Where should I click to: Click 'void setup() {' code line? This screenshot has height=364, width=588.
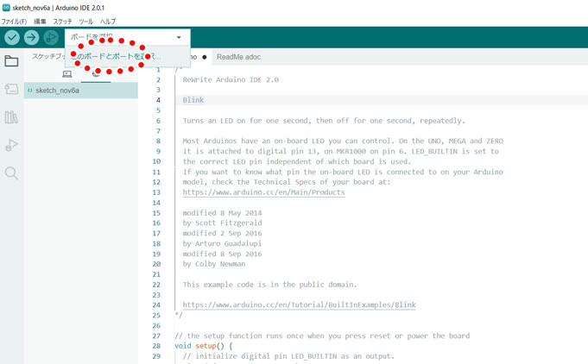coord(204,346)
